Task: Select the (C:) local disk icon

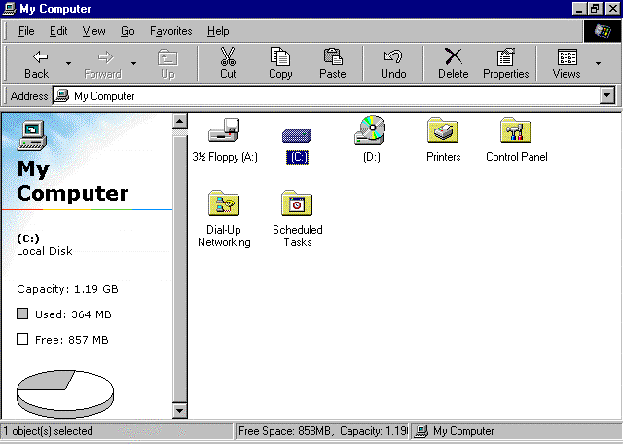Action: [x=298, y=136]
